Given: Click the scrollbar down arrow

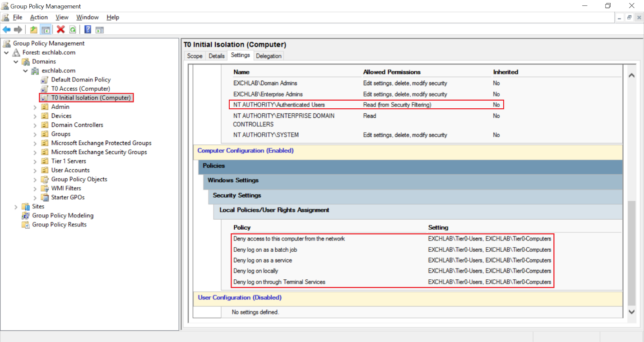Looking at the screenshot, I should coord(631,311).
